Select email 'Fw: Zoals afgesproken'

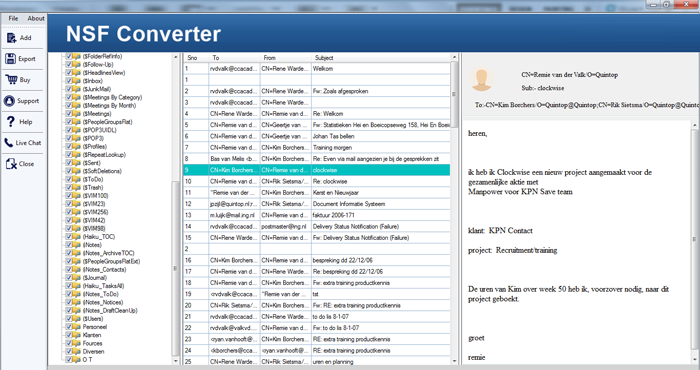coord(317,91)
